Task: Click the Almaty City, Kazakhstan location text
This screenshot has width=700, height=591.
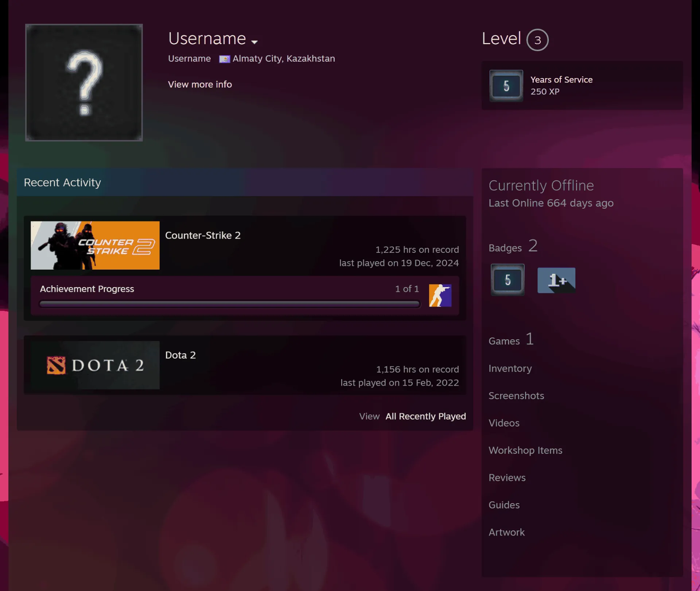Action: click(284, 59)
